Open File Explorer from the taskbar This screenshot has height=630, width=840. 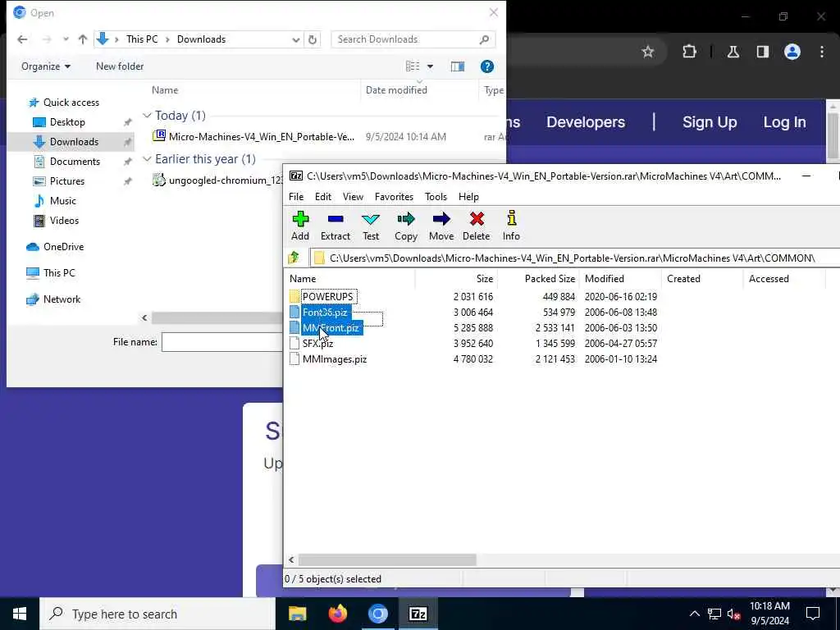297,614
